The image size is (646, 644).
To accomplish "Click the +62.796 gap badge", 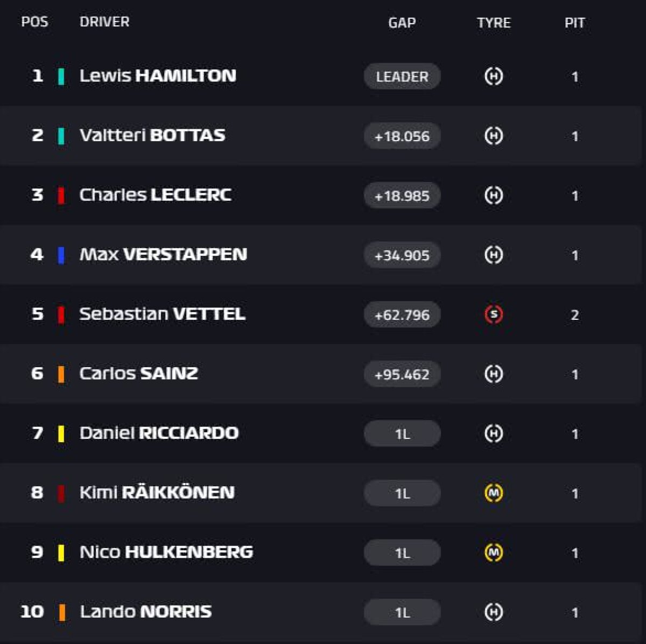I will [402, 314].
